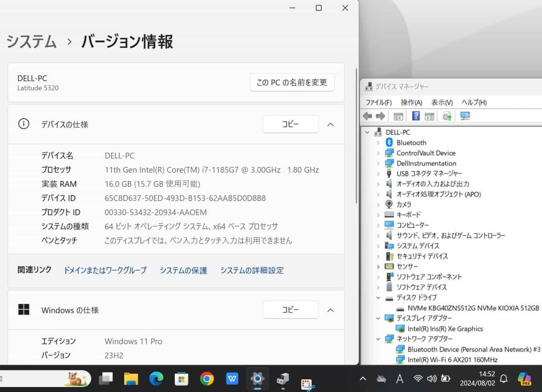Open the 操作(A) menu

411,102
